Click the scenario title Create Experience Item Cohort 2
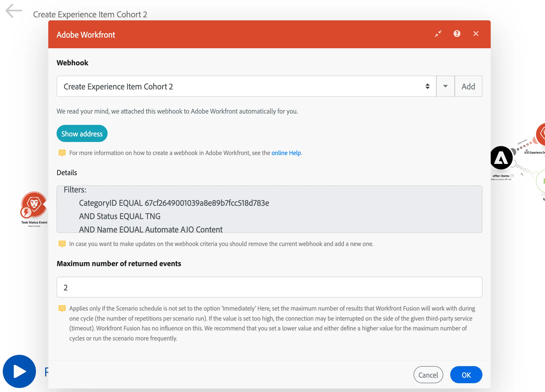Screen dimensions: 545x392 (x=90, y=14)
